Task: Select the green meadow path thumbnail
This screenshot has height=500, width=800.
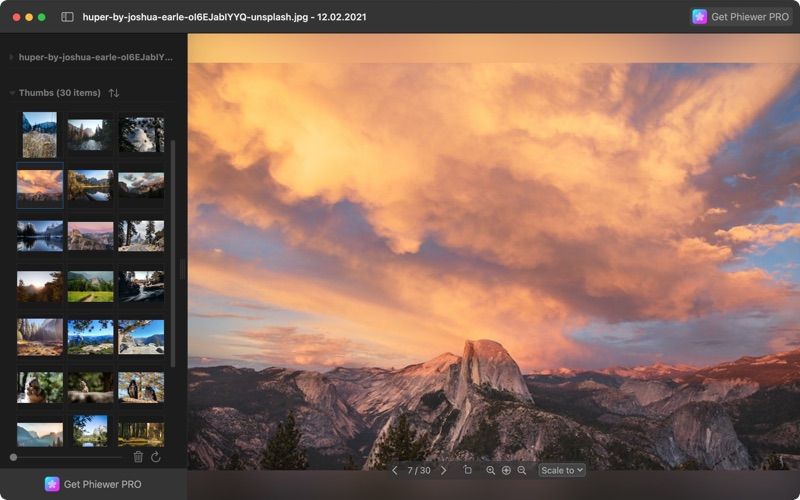Action: point(90,286)
